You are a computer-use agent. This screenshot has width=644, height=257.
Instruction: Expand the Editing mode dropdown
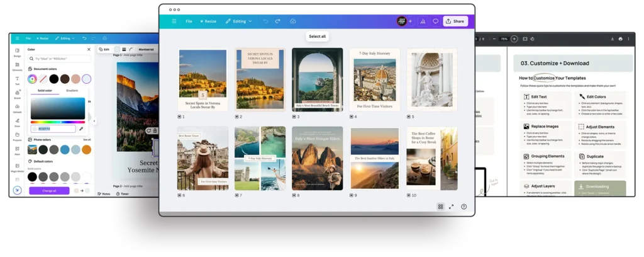pos(238,21)
